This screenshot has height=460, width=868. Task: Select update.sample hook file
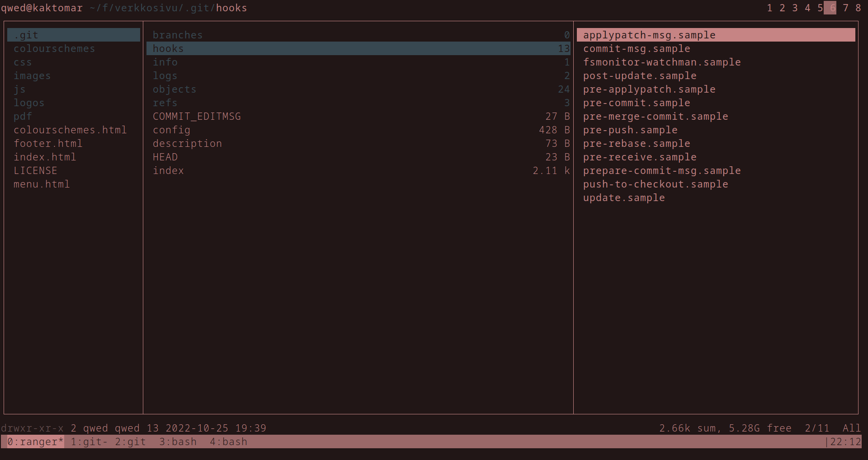(x=624, y=198)
